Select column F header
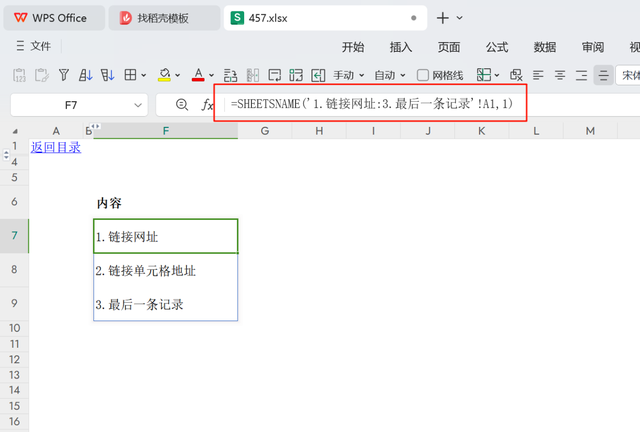640x432 pixels. (166, 131)
